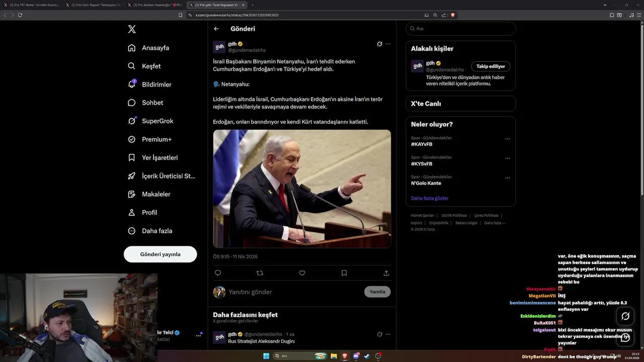The height and width of the screenshot is (362, 644).
Task: Switch to the X'te TRT World browser tab
Action: click(x=31, y=5)
